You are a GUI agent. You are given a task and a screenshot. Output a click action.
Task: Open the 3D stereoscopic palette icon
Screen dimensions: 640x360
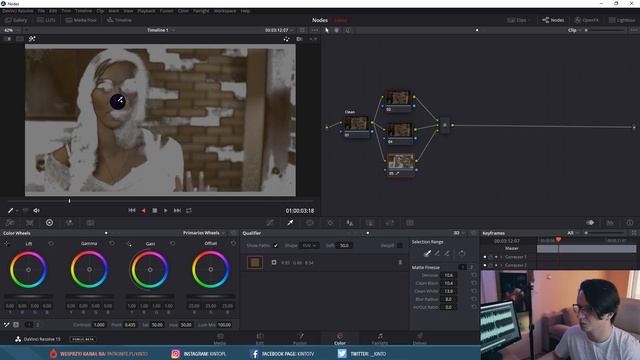tap(410, 223)
